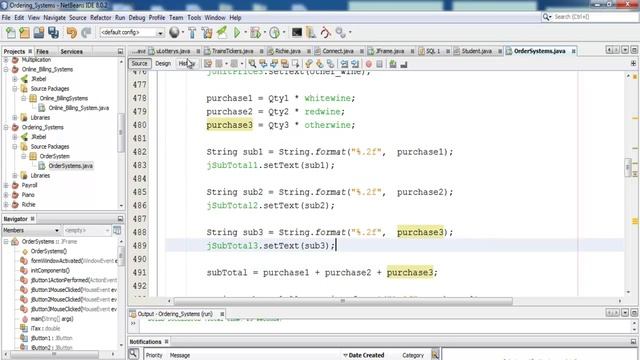Open the Debug menu
This screenshot has width=640, height=360.
pyautogui.click(x=137, y=18)
